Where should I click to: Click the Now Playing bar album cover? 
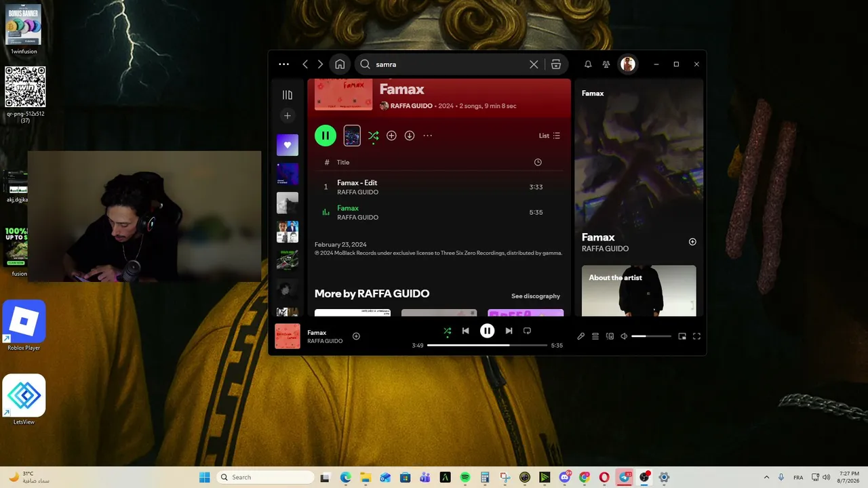(288, 336)
